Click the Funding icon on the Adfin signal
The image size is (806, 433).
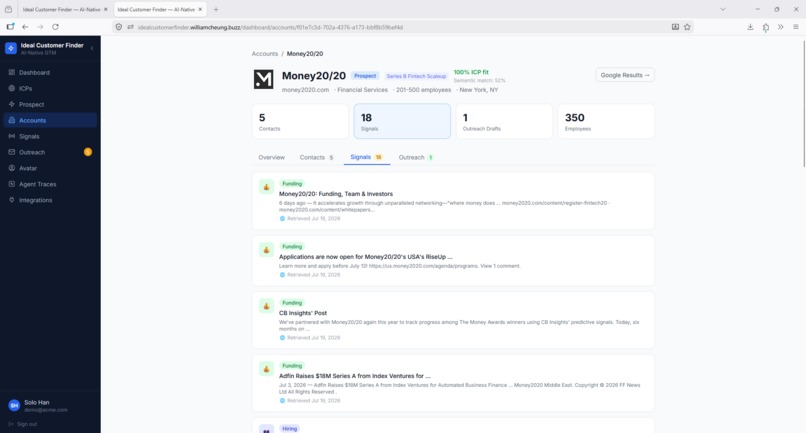(x=266, y=369)
